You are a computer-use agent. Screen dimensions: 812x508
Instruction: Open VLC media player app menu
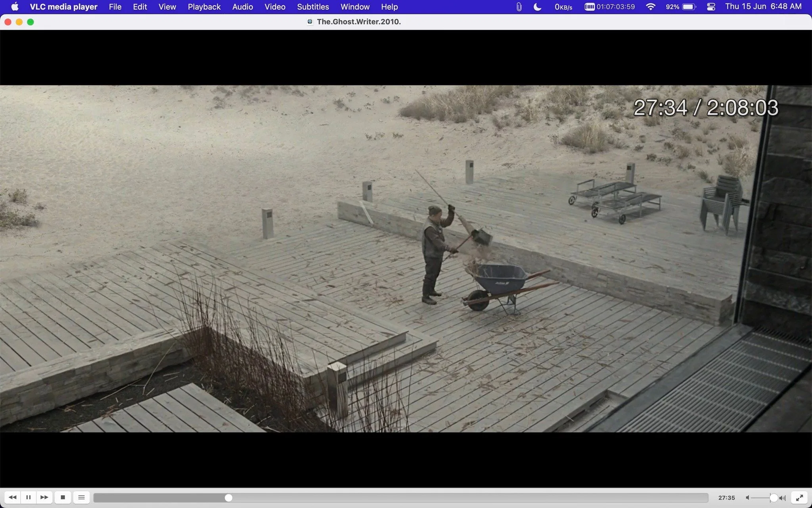(x=63, y=7)
